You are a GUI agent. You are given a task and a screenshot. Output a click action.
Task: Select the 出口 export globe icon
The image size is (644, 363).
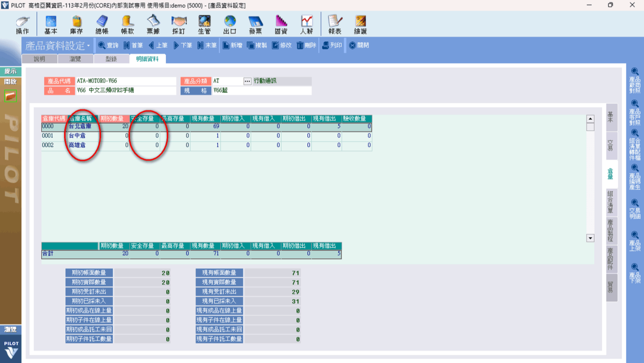[x=230, y=24]
